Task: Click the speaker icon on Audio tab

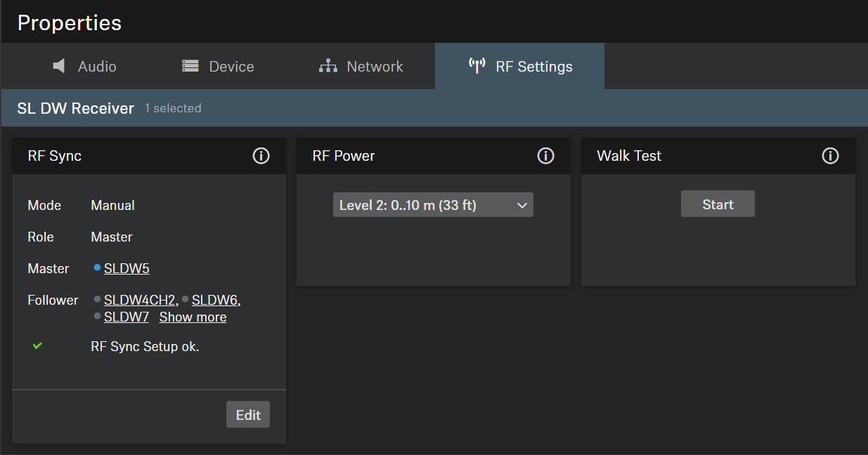Action: pos(60,66)
